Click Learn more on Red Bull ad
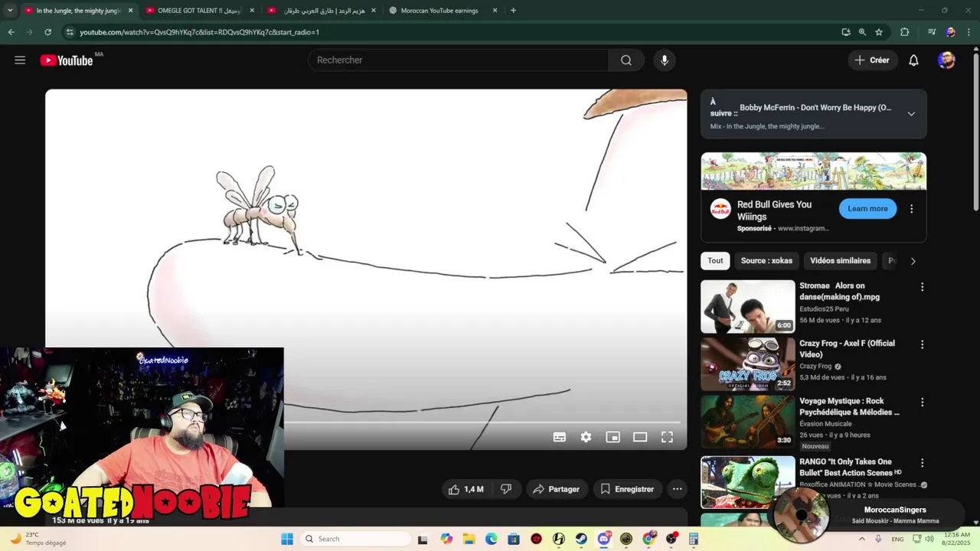980x551 pixels. coord(867,209)
